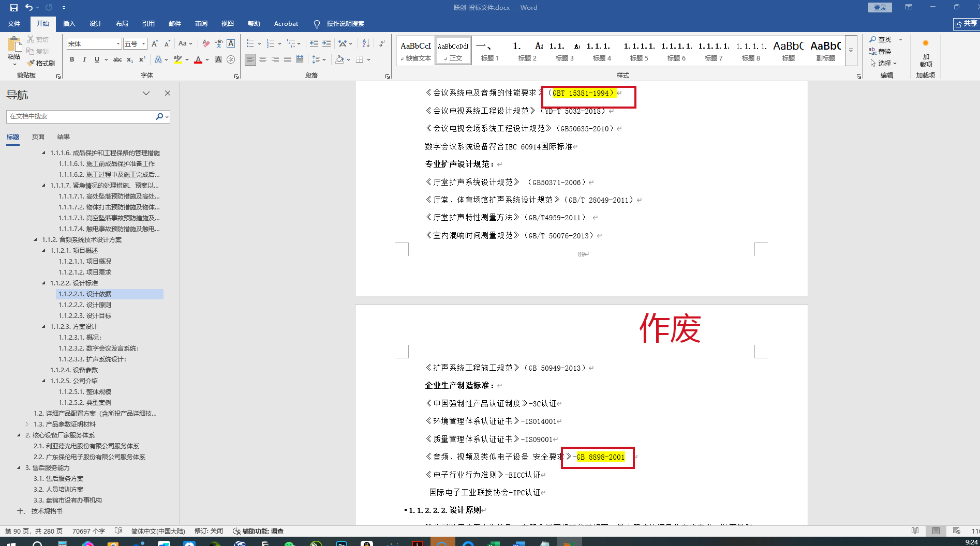This screenshot has width=980, height=546.
Task: Increase font size with the grow font icon
Action: point(154,44)
